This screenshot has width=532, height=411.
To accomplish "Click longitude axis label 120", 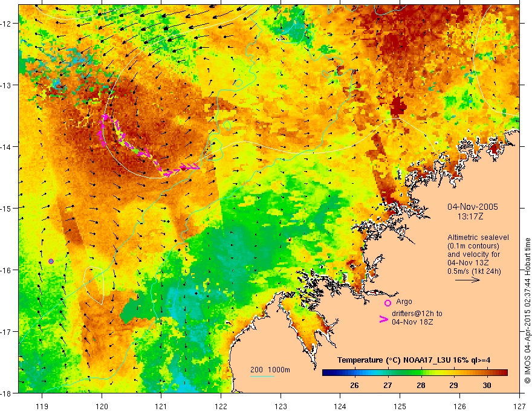I will (102, 407).
